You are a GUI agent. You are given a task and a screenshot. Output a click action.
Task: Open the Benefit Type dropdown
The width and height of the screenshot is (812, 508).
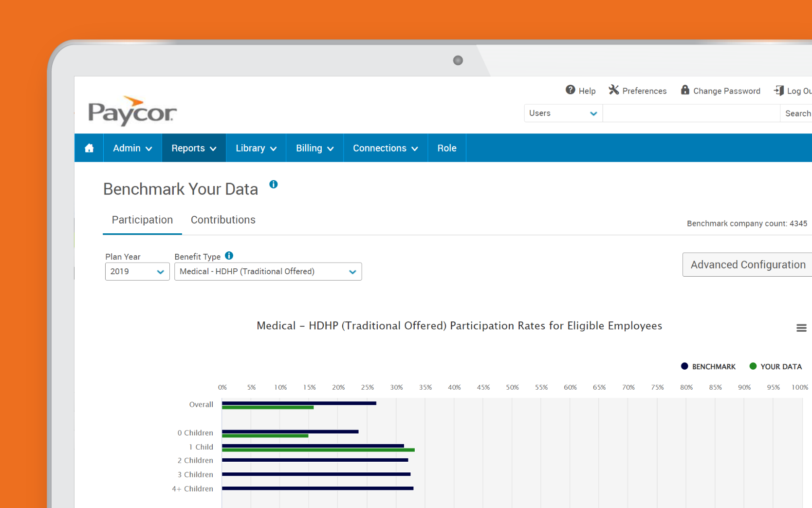[268, 271]
